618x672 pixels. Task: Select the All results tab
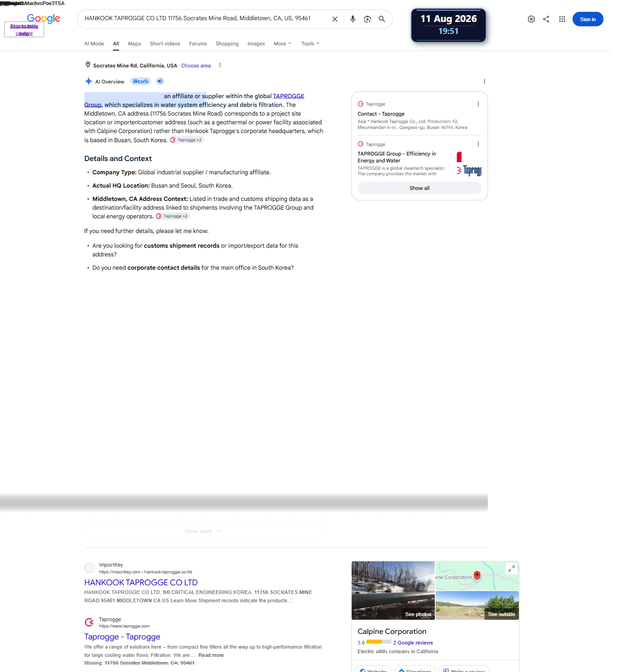tap(116, 44)
